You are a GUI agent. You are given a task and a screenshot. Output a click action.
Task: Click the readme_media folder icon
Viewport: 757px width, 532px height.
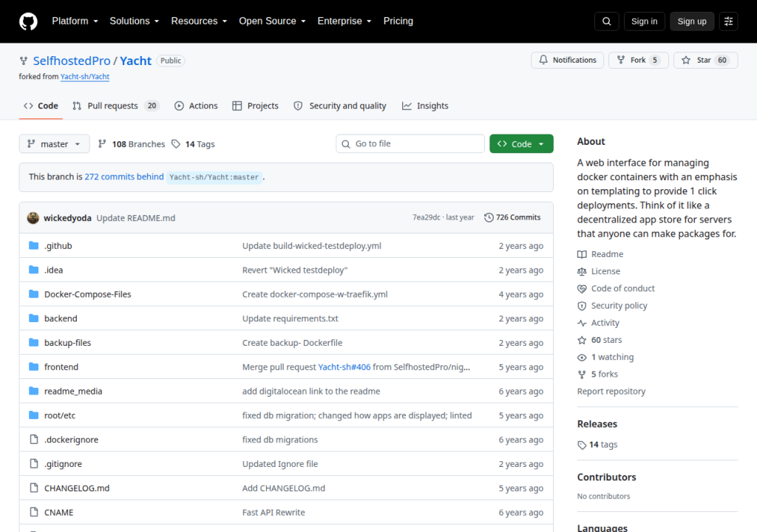click(x=34, y=391)
